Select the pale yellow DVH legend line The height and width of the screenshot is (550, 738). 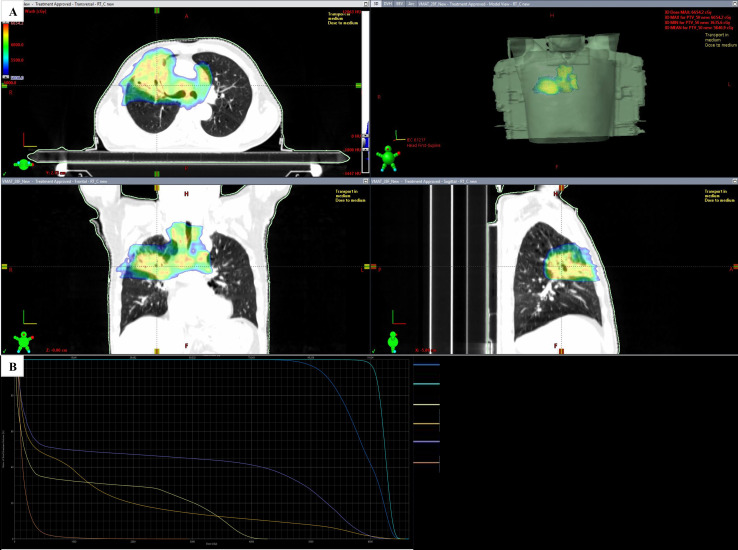426,405
